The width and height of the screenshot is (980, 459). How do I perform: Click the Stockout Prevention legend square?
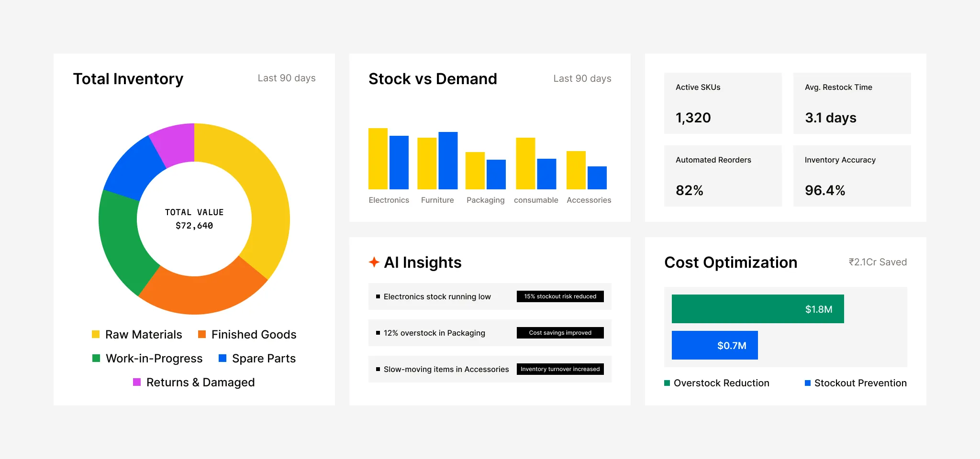coord(808,383)
